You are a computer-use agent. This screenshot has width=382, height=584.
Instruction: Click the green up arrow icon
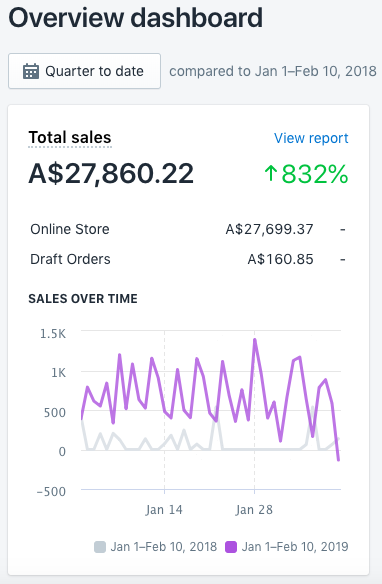[271, 174]
